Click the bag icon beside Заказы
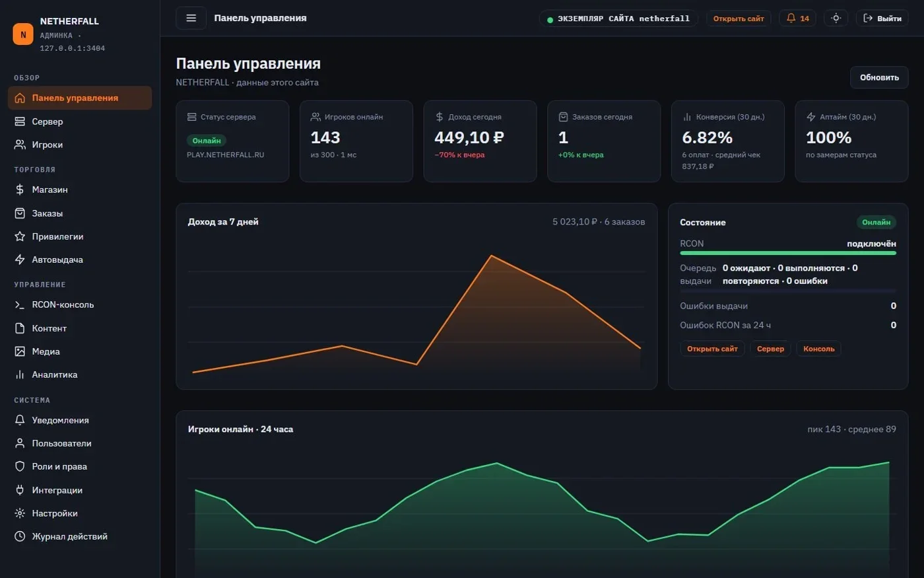The width and height of the screenshot is (924, 578). [20, 213]
